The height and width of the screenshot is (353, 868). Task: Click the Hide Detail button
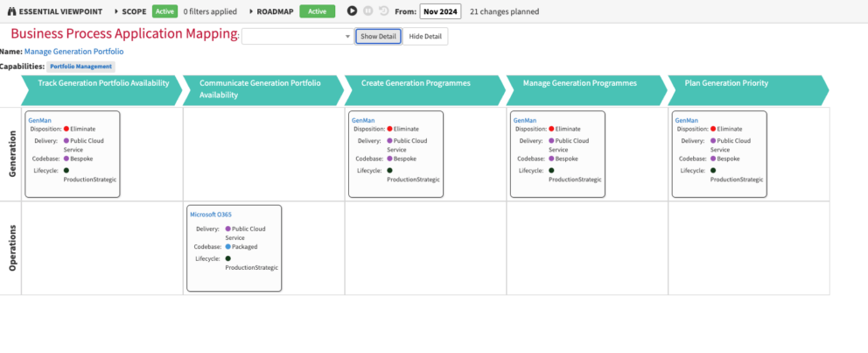coord(425,37)
